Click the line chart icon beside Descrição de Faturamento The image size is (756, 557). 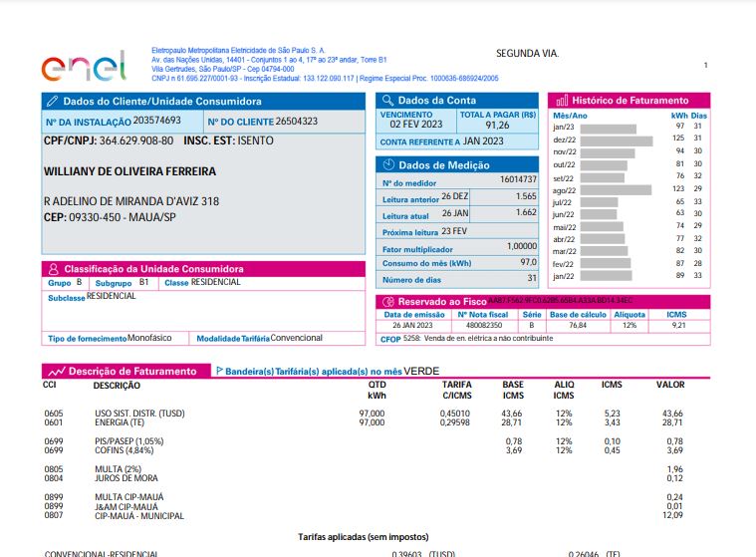pyautogui.click(x=57, y=372)
